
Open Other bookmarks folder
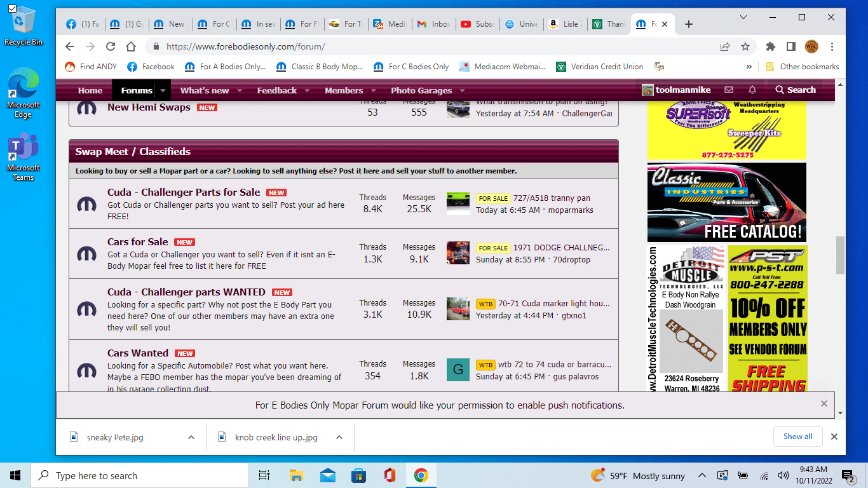coord(802,66)
